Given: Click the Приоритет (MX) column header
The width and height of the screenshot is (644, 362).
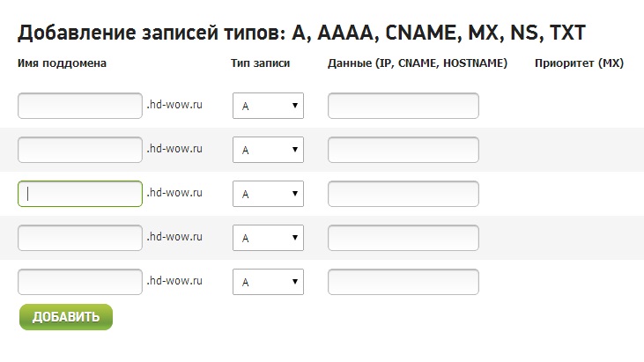Looking at the screenshot, I should point(579,63).
